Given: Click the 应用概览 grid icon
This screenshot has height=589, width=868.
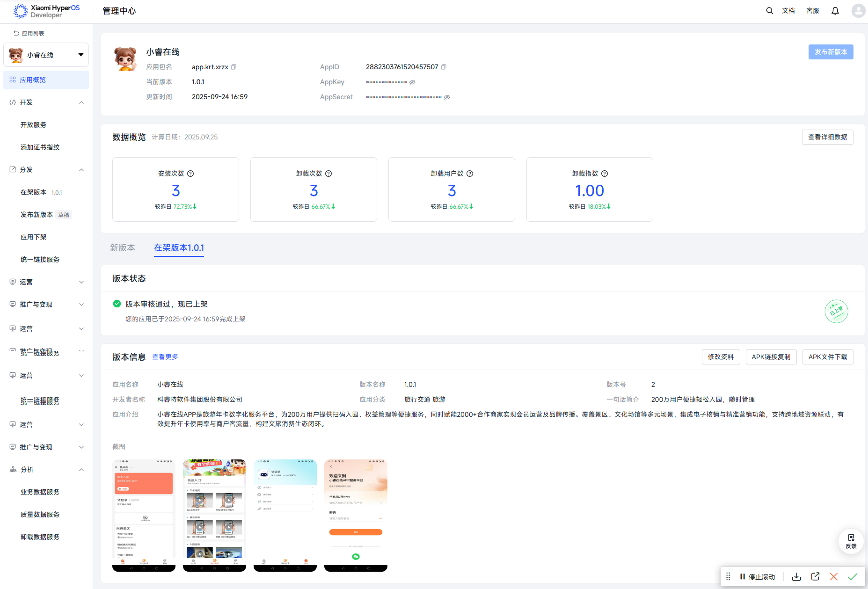Looking at the screenshot, I should click(x=13, y=80).
